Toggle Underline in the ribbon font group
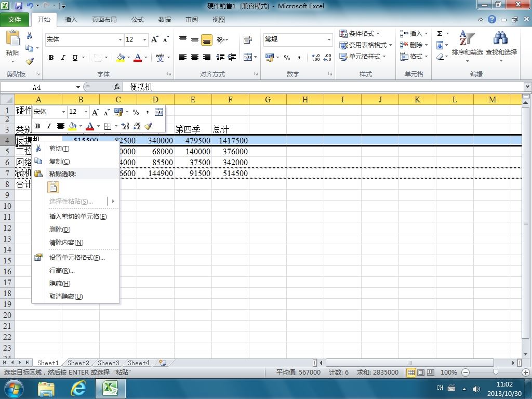The height and width of the screenshot is (399, 532). (x=75, y=57)
